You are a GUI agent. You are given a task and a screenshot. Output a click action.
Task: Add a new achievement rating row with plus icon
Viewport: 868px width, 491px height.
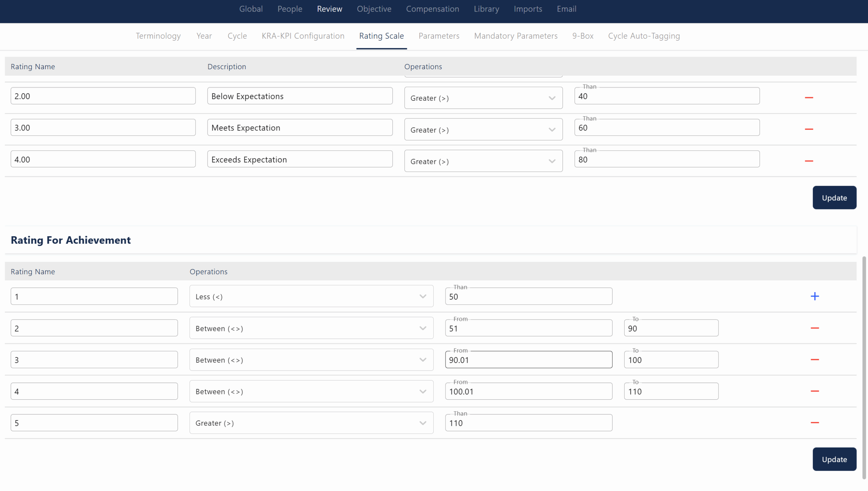[814, 296]
